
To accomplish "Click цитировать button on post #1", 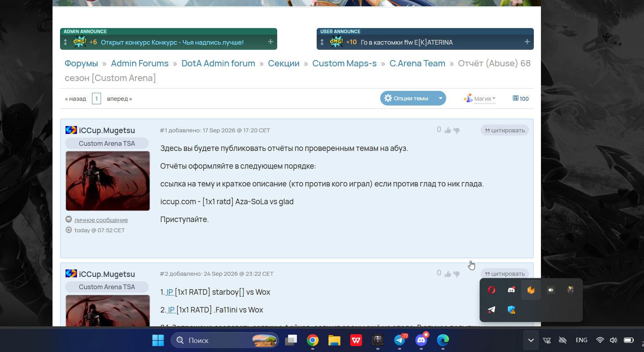I will (505, 130).
